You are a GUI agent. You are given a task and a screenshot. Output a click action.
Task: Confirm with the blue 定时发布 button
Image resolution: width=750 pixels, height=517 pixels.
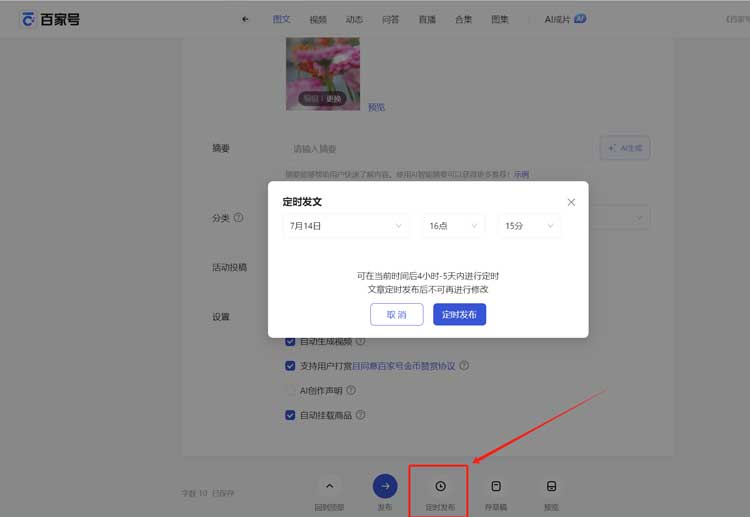pos(459,315)
